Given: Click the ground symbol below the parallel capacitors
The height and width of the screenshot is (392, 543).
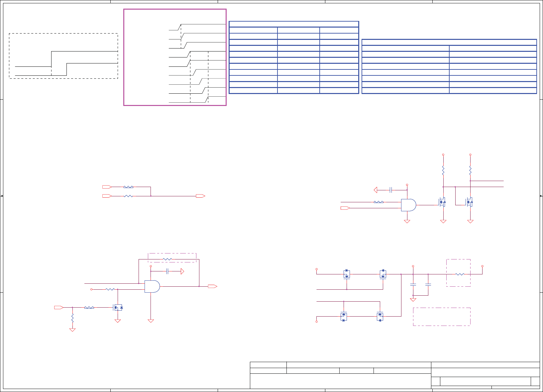Looking at the screenshot, I should 413,300.
